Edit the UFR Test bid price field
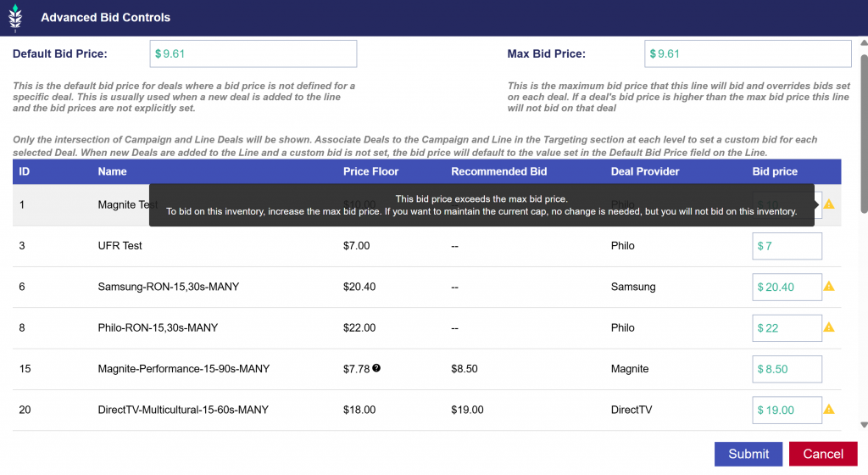Viewport: 868px width, 475px height. (x=787, y=246)
